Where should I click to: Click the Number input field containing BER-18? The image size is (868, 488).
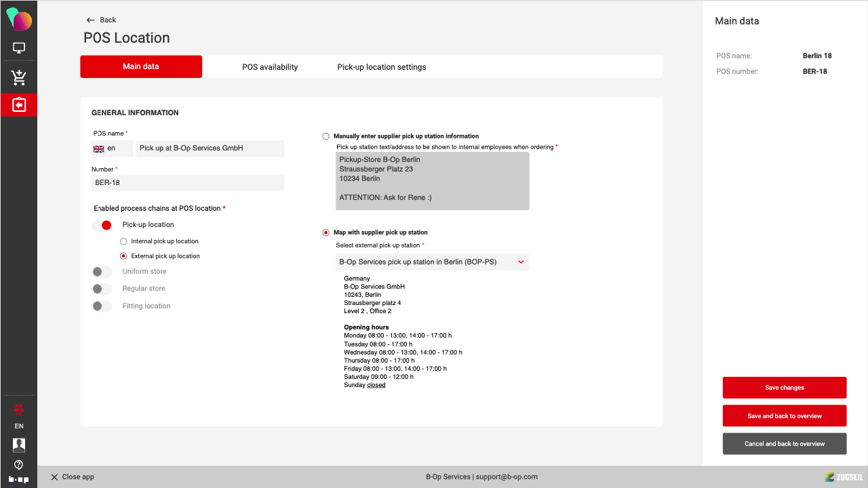click(x=188, y=183)
